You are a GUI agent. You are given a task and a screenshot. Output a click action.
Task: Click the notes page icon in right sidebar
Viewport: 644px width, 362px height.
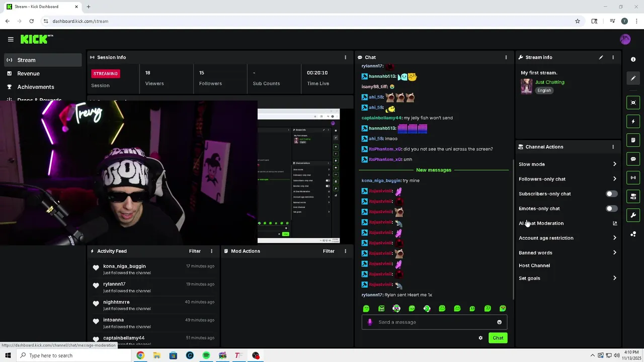click(x=633, y=140)
